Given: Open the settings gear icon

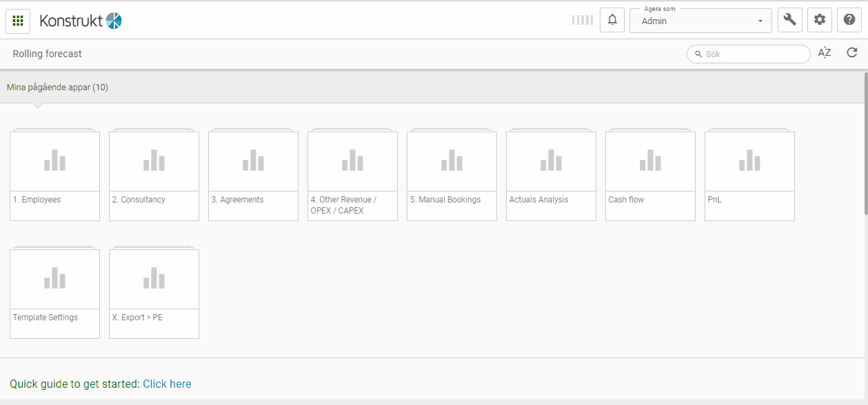Looking at the screenshot, I should click(820, 20).
